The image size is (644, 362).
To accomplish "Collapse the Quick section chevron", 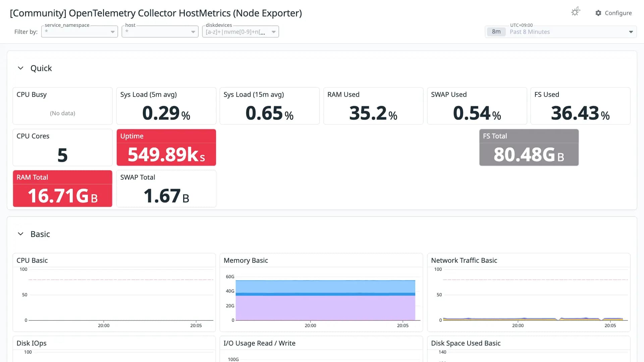I will 20,68.
